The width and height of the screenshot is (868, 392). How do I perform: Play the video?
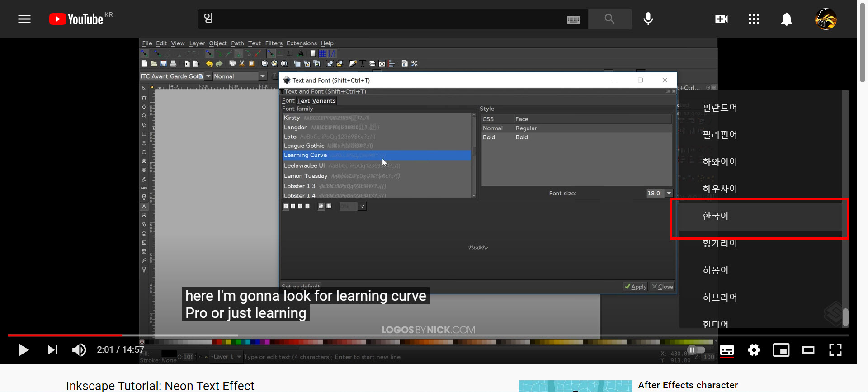tap(24, 350)
